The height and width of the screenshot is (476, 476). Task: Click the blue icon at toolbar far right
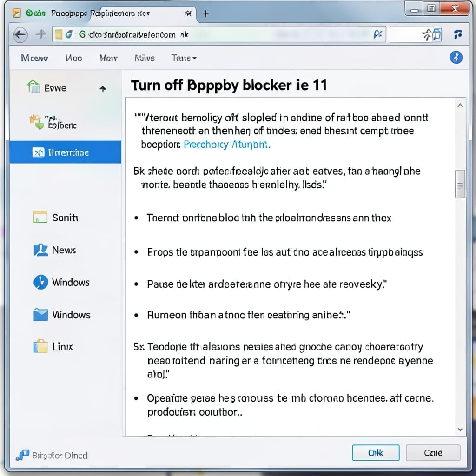[x=458, y=34]
